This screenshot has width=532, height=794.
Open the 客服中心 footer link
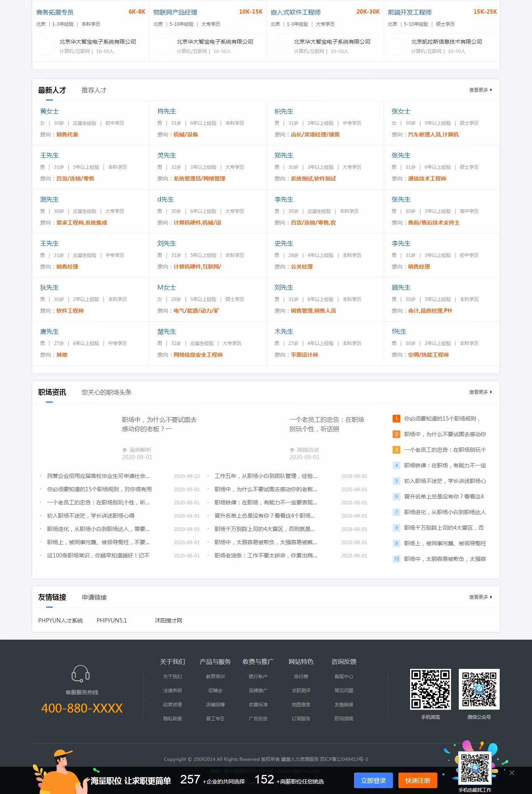(x=344, y=677)
